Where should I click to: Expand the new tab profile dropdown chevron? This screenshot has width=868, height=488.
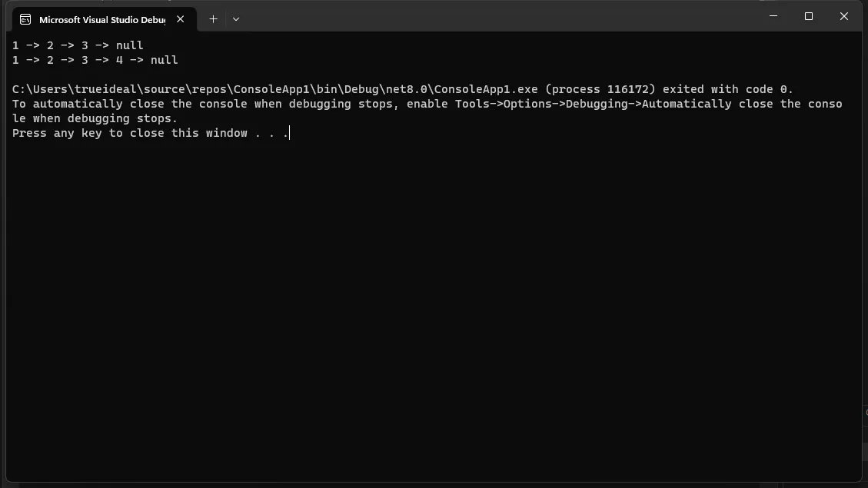236,19
